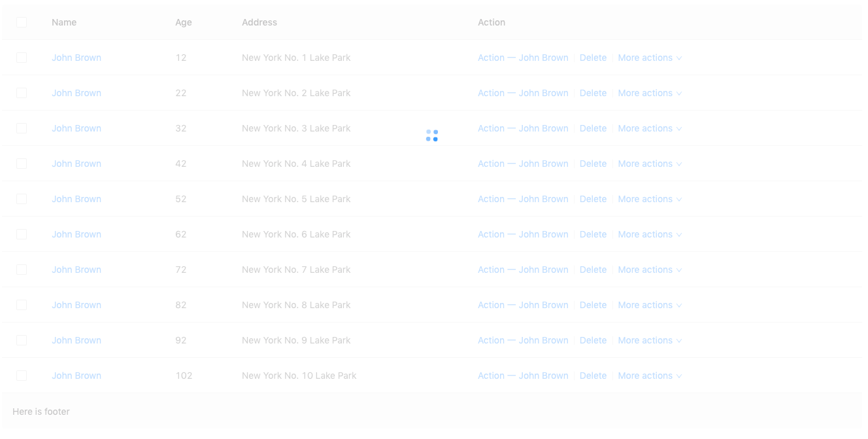
Task: Click Action — John Brown in age 52 row
Action: tap(523, 199)
